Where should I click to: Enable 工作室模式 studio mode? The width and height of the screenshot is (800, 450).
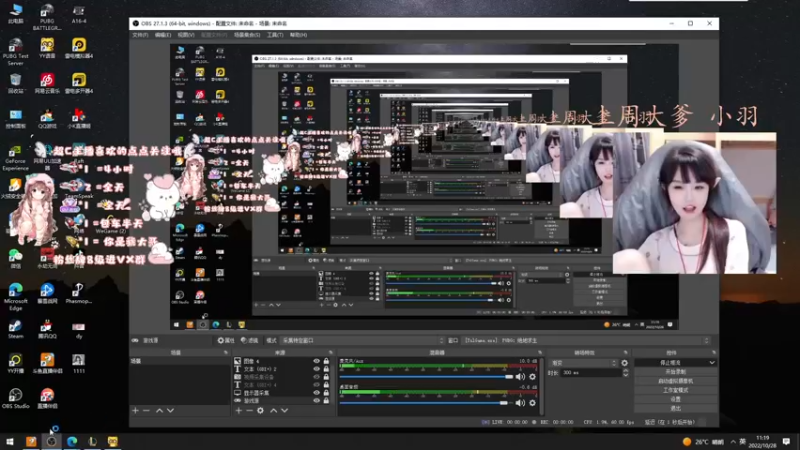[x=676, y=390]
